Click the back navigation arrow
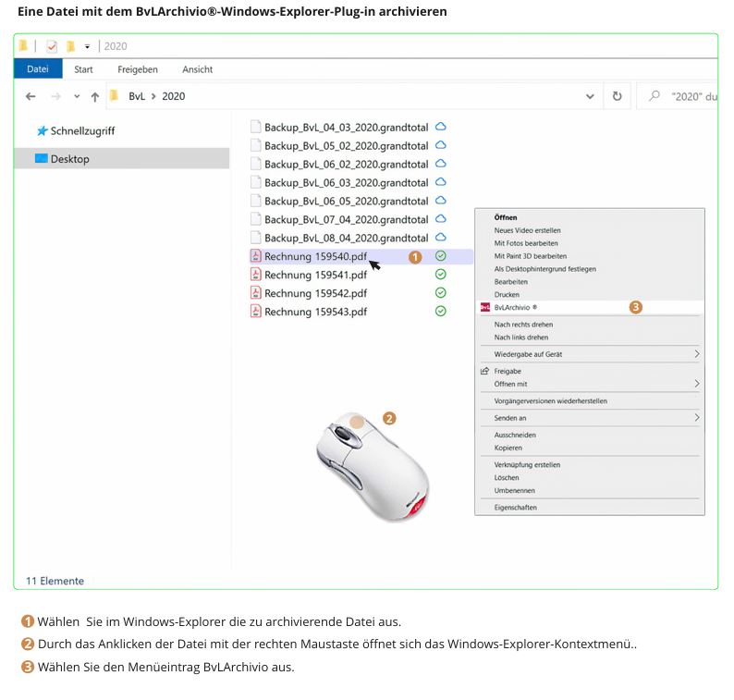The image size is (734, 700). point(31,96)
